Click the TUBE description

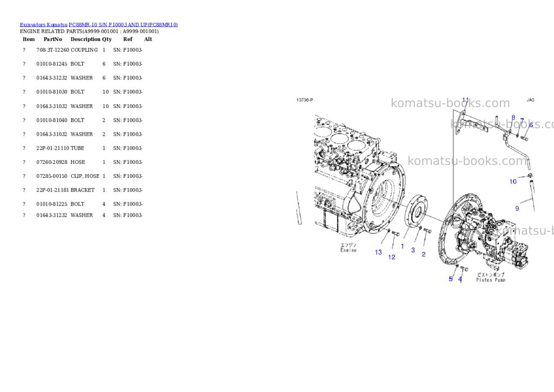pos(77,148)
